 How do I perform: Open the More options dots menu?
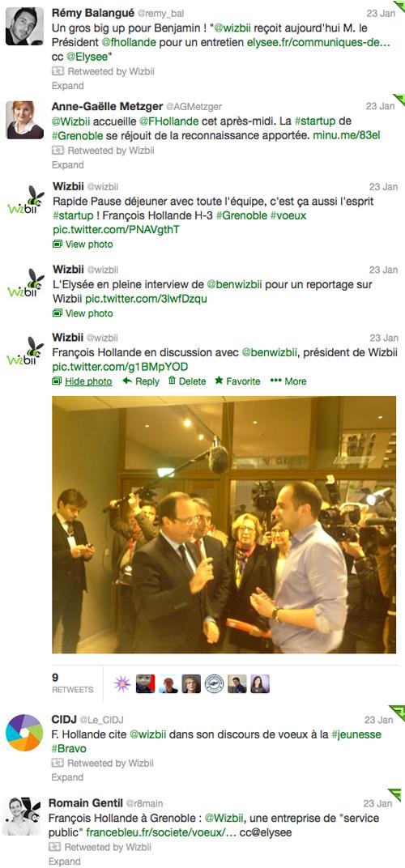[x=276, y=381]
